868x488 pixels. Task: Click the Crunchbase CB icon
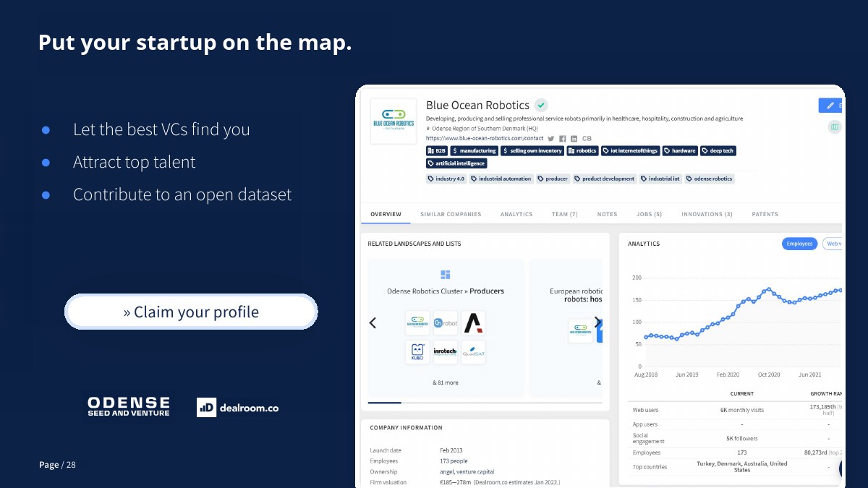click(587, 138)
